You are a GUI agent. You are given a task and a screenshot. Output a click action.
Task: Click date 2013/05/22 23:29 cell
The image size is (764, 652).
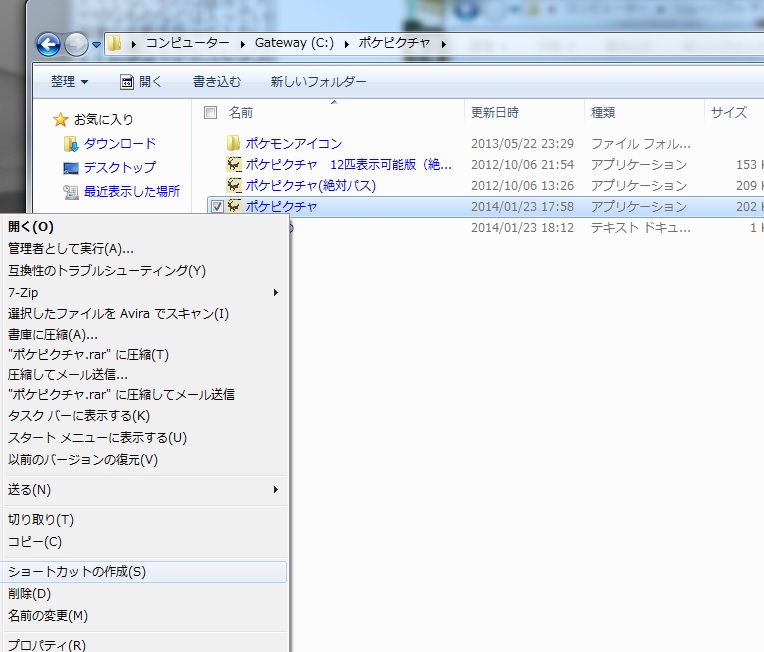pyautogui.click(x=522, y=144)
